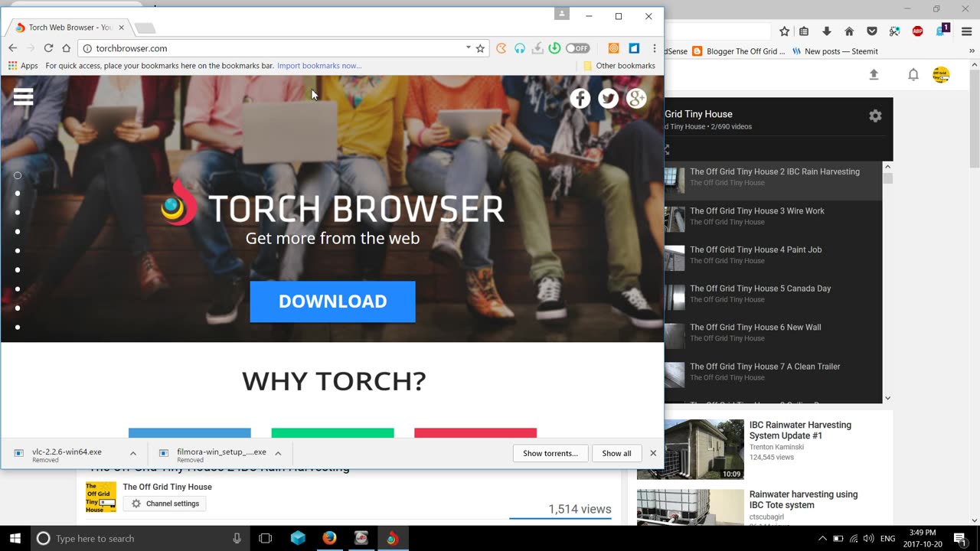Go to the Torch home page button
Viewport: 980px width, 551px height.
(67, 48)
